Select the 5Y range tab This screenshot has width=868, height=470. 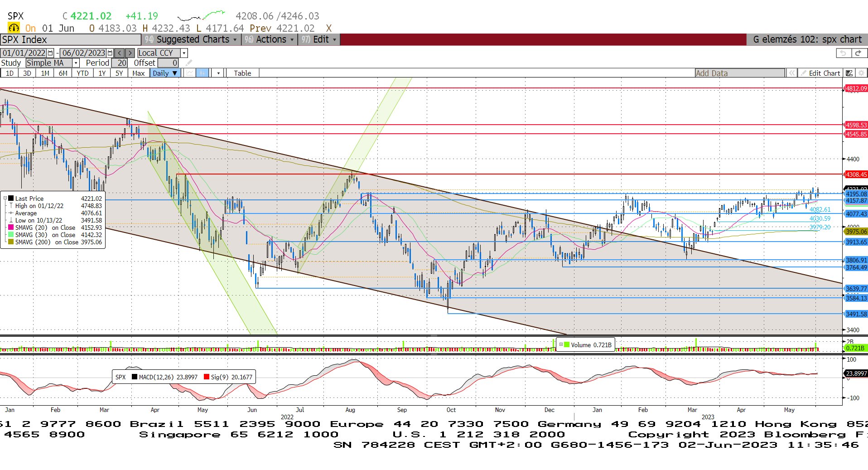(x=119, y=73)
